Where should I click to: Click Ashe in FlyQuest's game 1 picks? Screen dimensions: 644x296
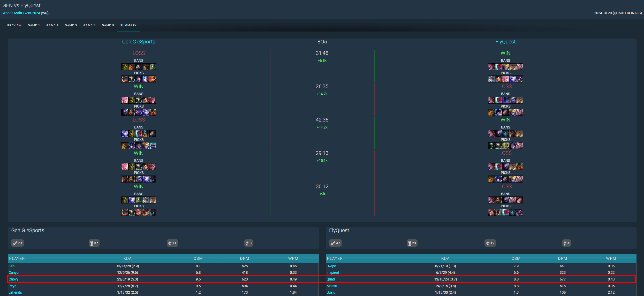pos(512,79)
